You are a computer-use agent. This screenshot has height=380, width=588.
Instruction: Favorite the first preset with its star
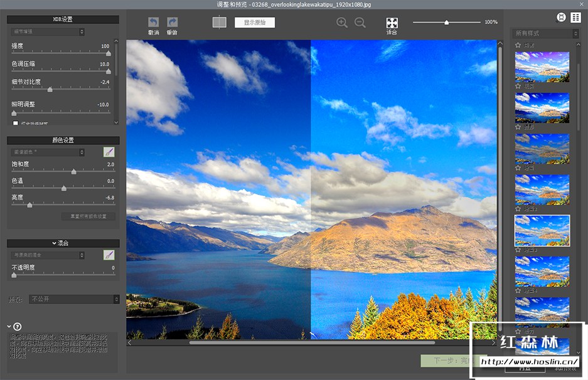[518, 45]
